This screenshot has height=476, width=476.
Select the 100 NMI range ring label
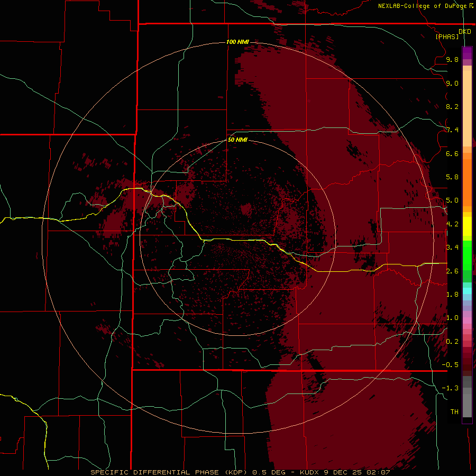(x=237, y=42)
